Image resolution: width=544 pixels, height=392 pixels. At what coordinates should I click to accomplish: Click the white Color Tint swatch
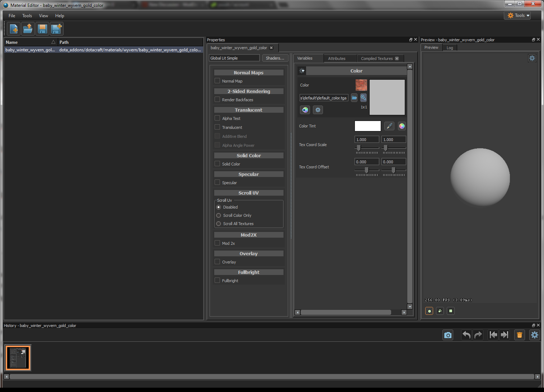(367, 126)
